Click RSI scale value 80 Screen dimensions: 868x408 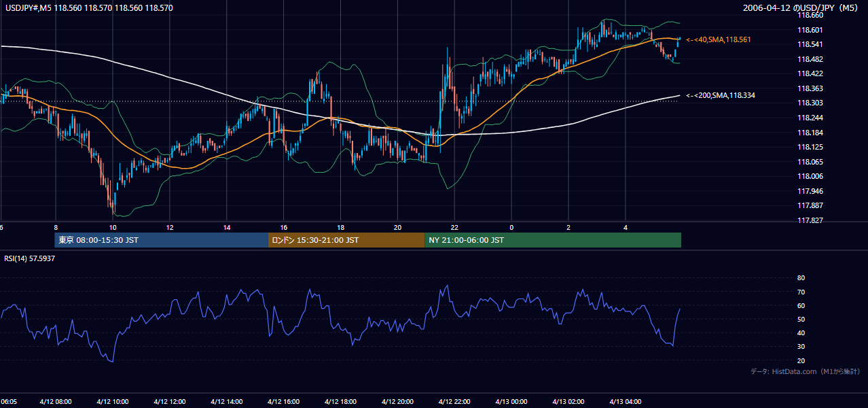click(x=801, y=278)
